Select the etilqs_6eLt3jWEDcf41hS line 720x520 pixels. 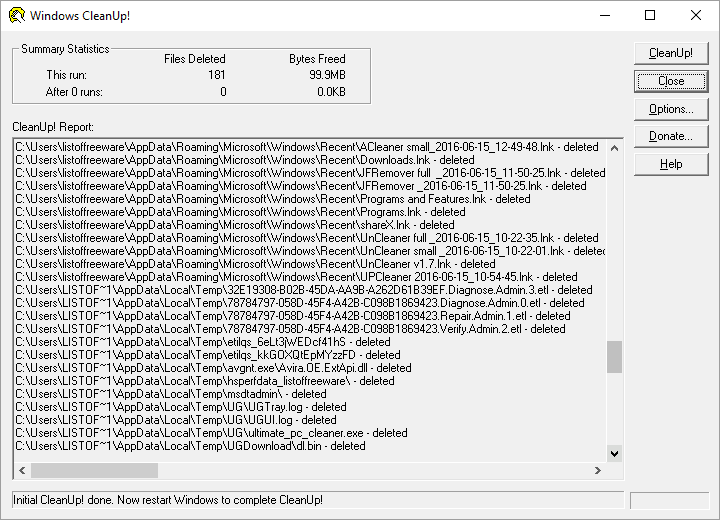point(202,342)
